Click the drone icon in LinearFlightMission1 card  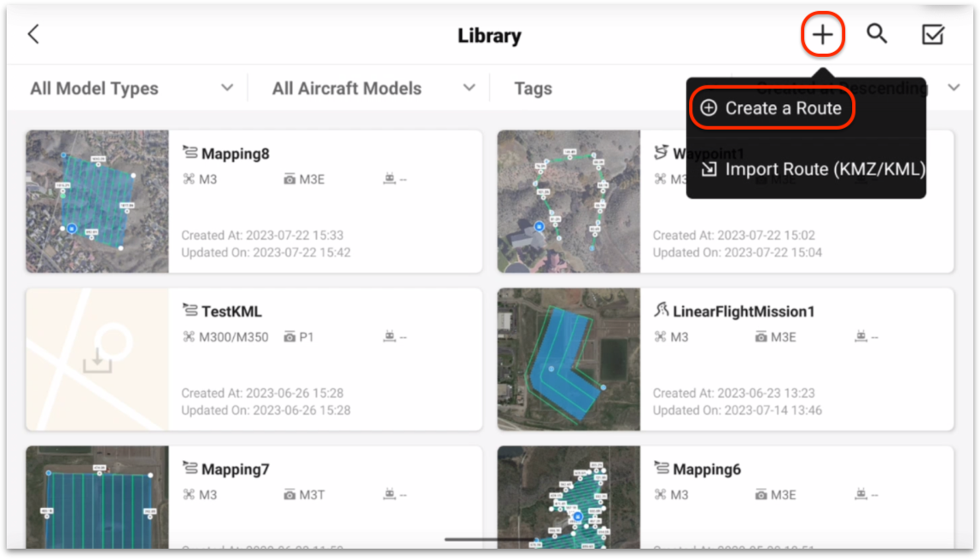tap(660, 336)
